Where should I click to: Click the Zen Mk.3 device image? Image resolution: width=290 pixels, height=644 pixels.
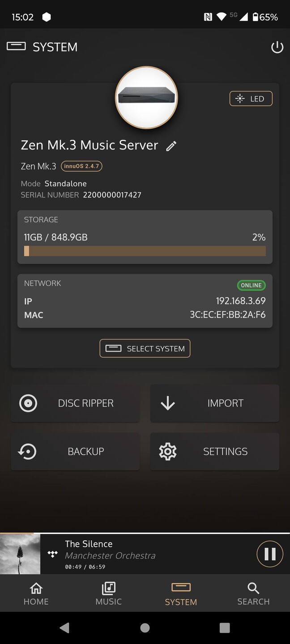click(x=147, y=97)
